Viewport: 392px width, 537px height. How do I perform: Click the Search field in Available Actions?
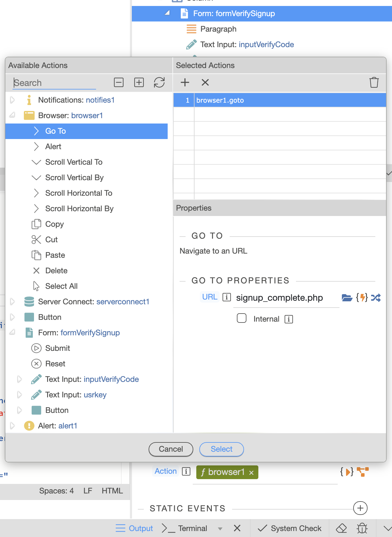click(54, 83)
